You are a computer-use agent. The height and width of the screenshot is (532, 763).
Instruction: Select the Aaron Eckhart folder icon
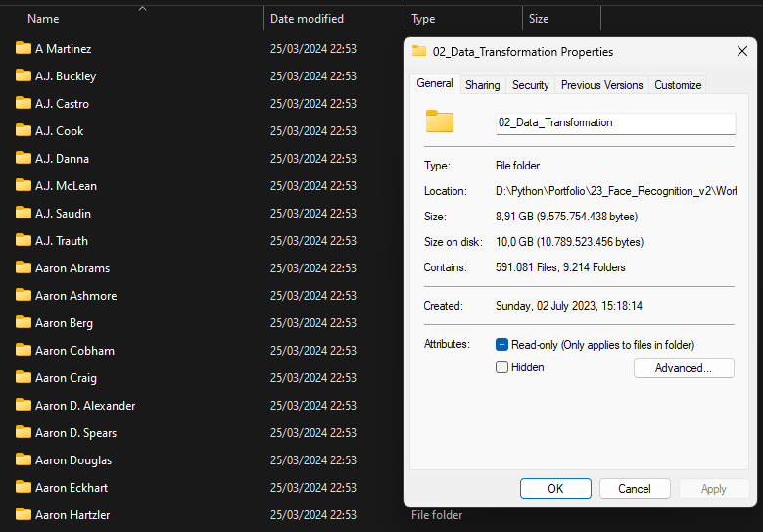[23, 487]
